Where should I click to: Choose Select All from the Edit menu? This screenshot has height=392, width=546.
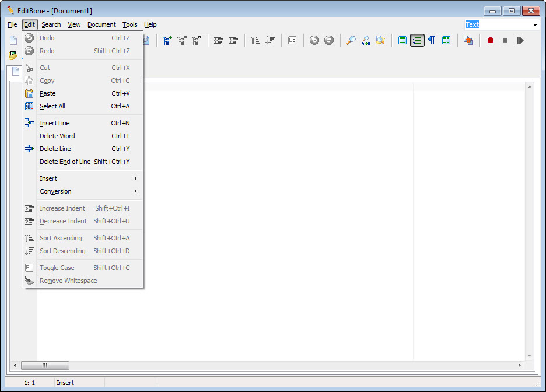82,106
